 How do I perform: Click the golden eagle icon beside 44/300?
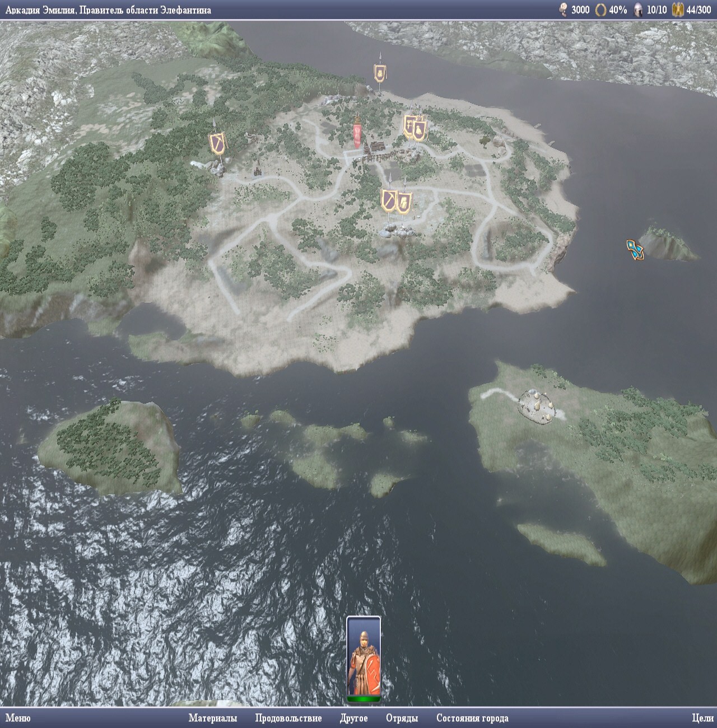pyautogui.click(x=678, y=10)
